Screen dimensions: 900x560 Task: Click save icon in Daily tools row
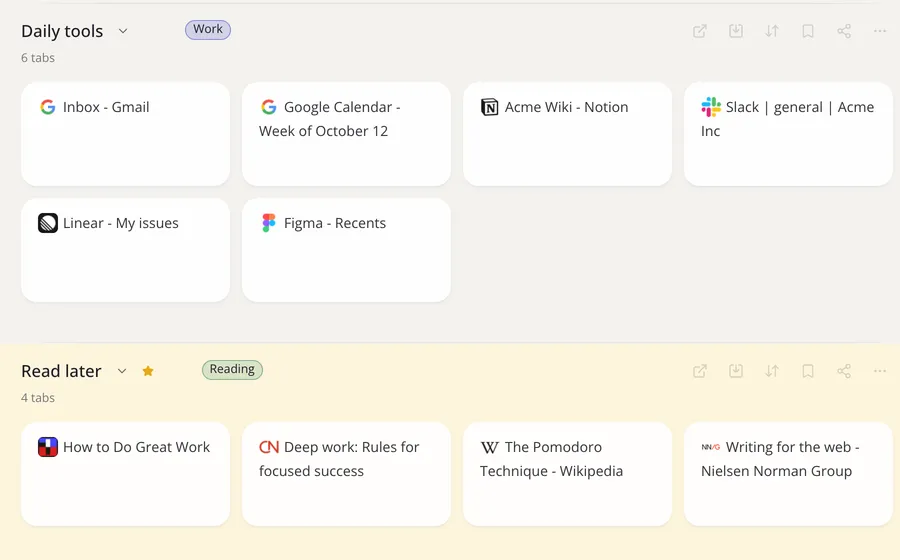tap(736, 31)
